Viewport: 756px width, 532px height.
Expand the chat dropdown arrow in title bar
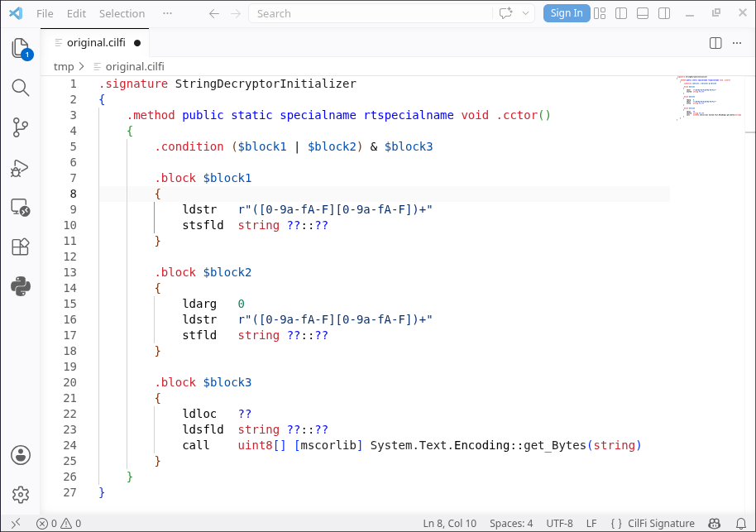(525, 13)
